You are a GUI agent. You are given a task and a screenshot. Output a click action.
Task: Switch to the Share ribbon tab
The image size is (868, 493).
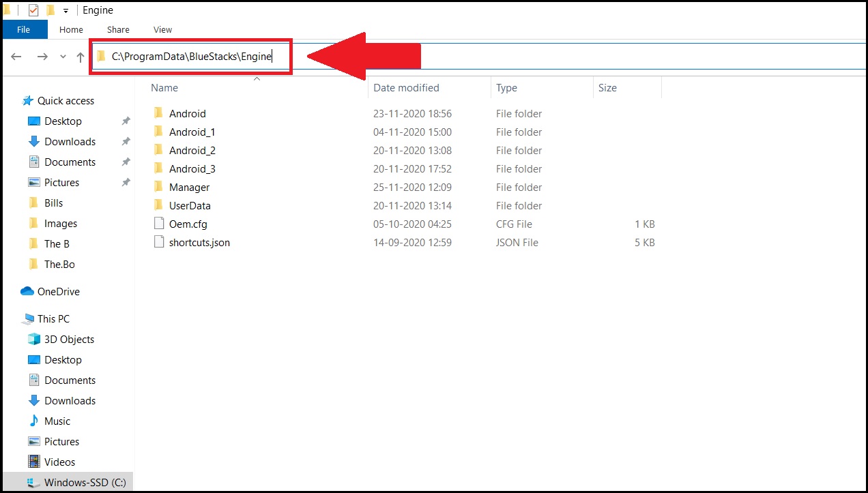118,29
